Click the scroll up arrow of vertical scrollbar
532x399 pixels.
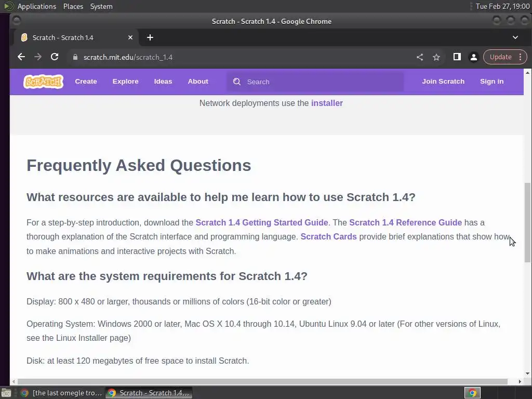click(x=527, y=73)
